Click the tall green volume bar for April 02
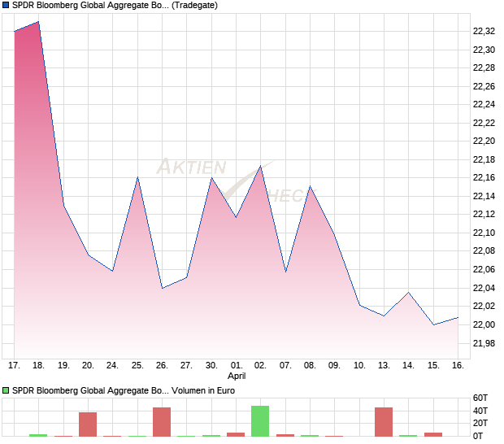This screenshot has width=504, height=444. click(x=260, y=421)
